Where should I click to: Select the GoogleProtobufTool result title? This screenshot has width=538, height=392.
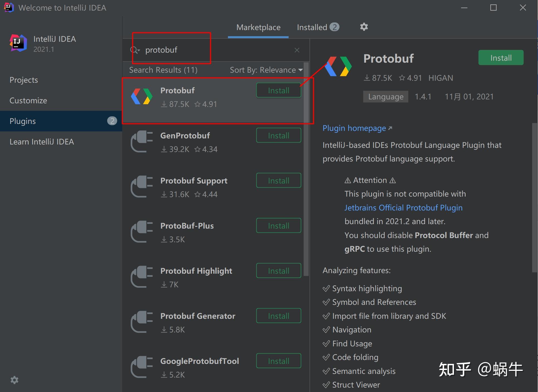coord(200,361)
